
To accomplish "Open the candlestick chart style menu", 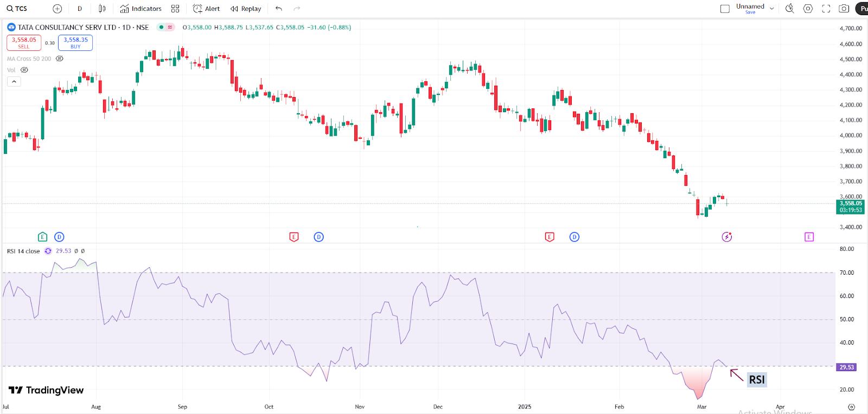I will pyautogui.click(x=102, y=9).
